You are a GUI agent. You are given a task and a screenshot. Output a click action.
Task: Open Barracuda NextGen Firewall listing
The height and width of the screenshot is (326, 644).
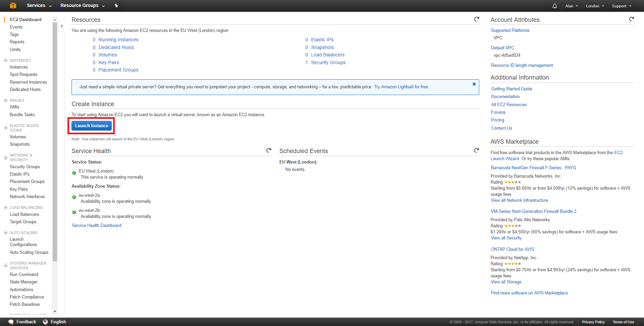pyautogui.click(x=533, y=168)
